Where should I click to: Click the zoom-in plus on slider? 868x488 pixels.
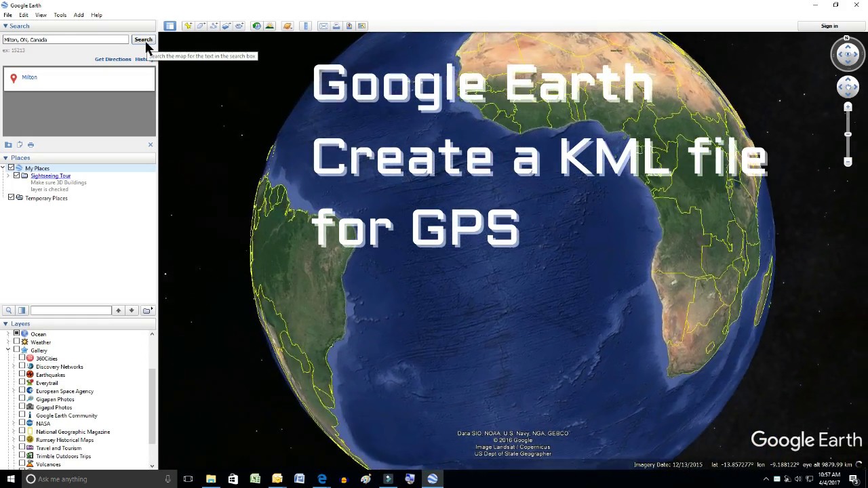click(848, 107)
